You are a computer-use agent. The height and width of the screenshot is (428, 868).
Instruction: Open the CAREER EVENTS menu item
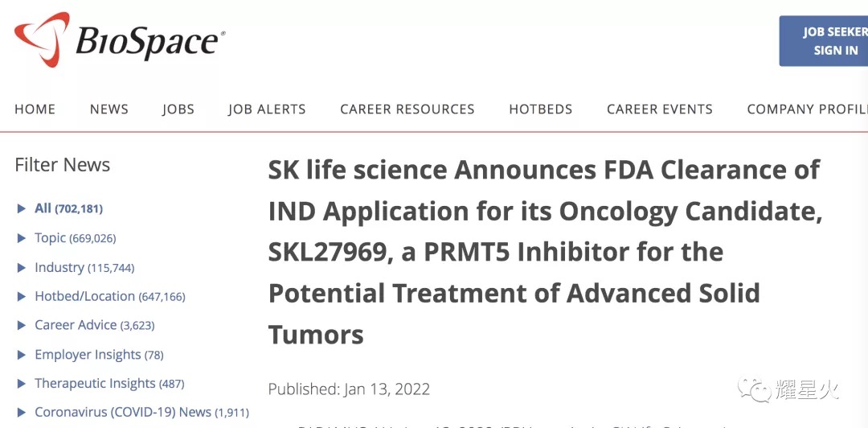click(x=660, y=109)
